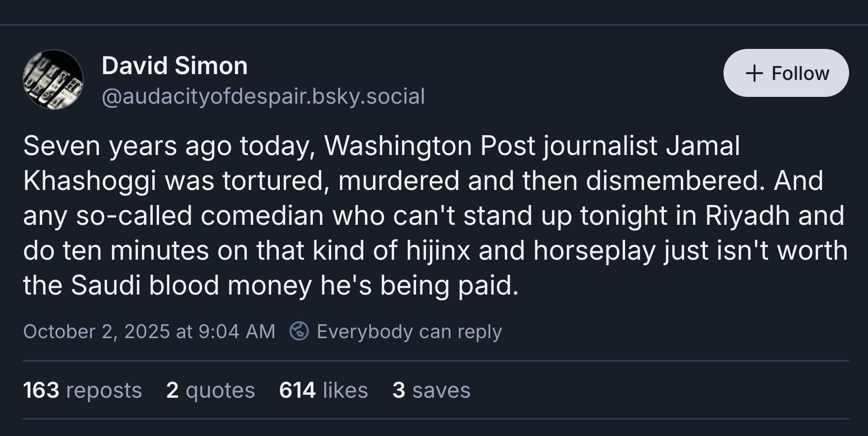Click the Everybody can reply label

coord(409,331)
